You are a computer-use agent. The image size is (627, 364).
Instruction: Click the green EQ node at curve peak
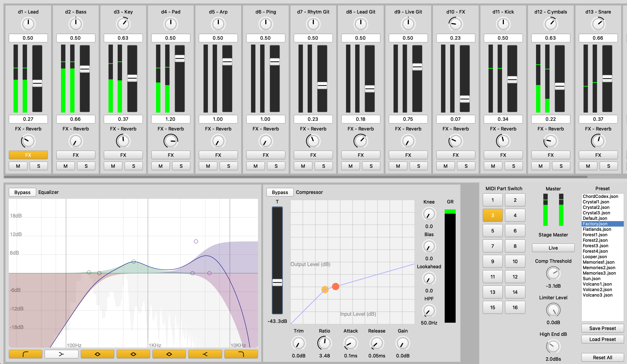click(x=134, y=261)
